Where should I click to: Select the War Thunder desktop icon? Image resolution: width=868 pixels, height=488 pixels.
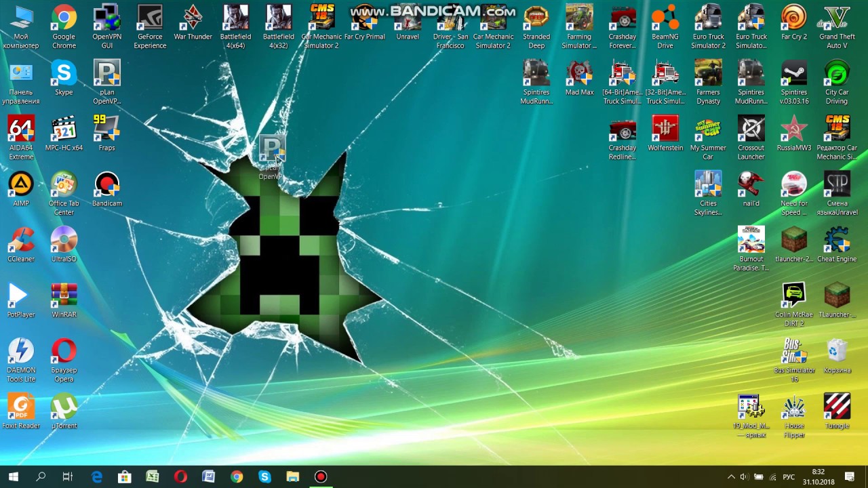click(193, 22)
